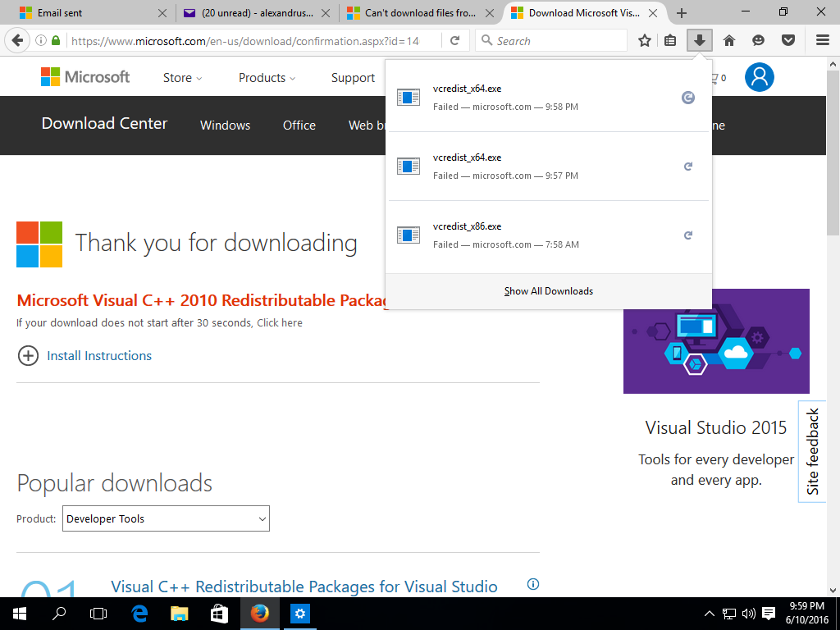Launch Microsoft Edge from the taskbar
Viewport: 840px width, 630px height.
tap(139, 614)
